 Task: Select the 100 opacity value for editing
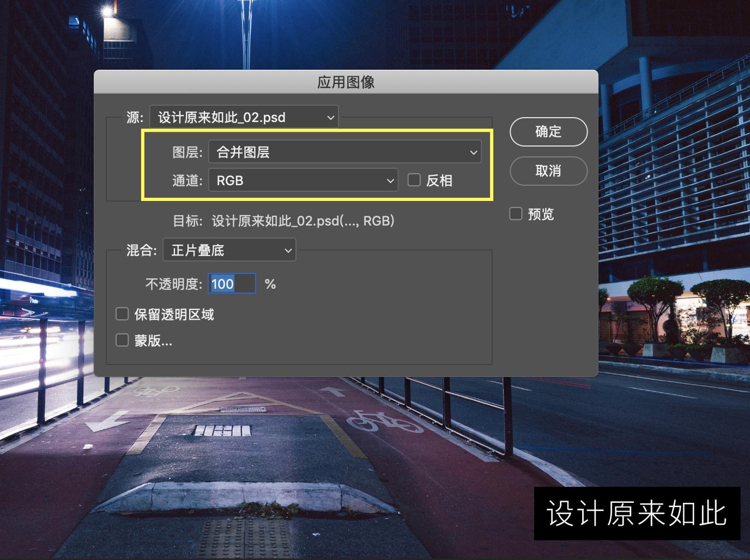point(231,283)
